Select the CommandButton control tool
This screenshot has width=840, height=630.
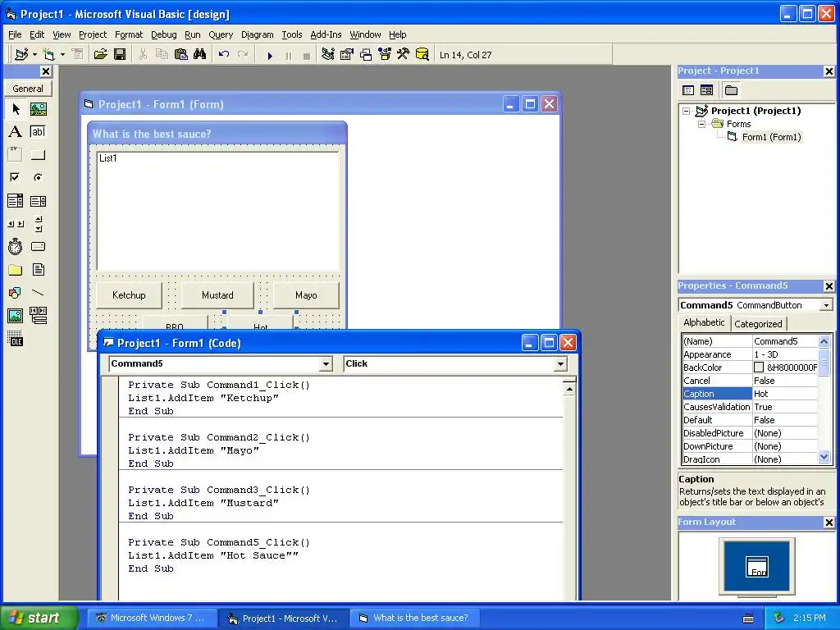tap(38, 155)
